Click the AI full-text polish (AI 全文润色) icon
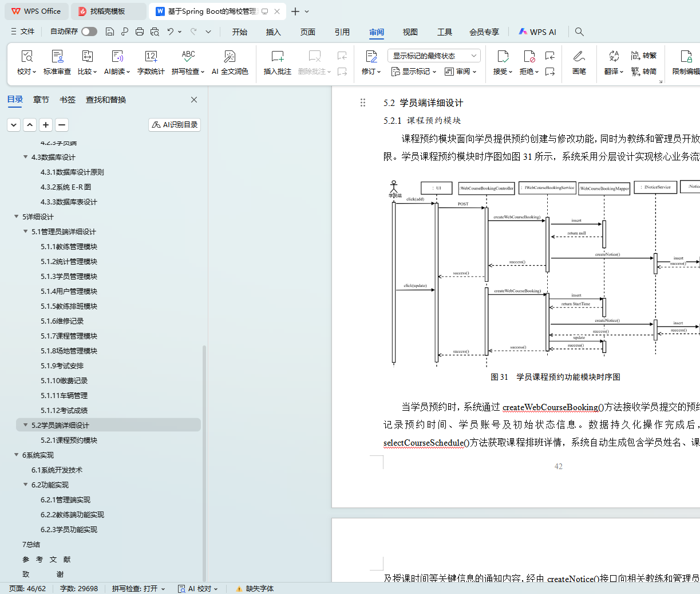 pos(230,57)
